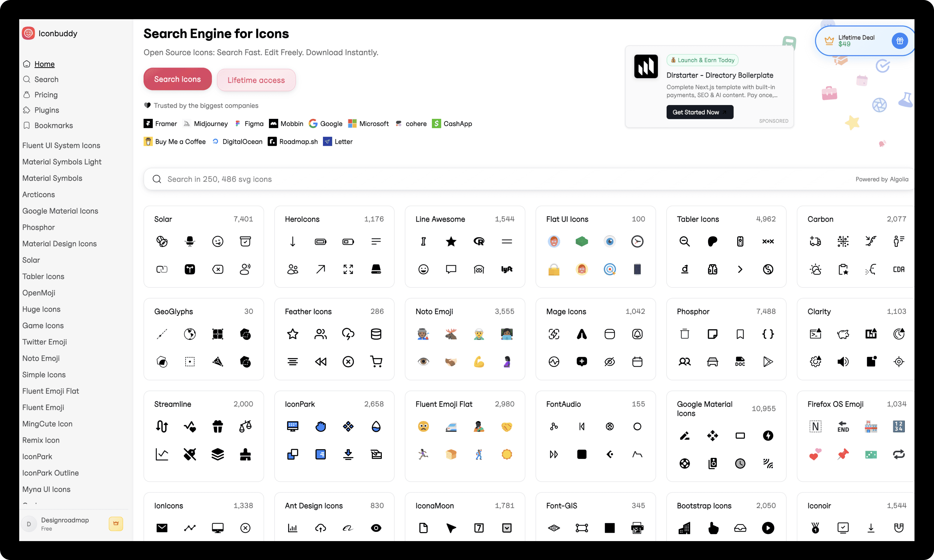Pick the CDA icon in Carbon card
This screenshot has width=934, height=560.
(899, 269)
